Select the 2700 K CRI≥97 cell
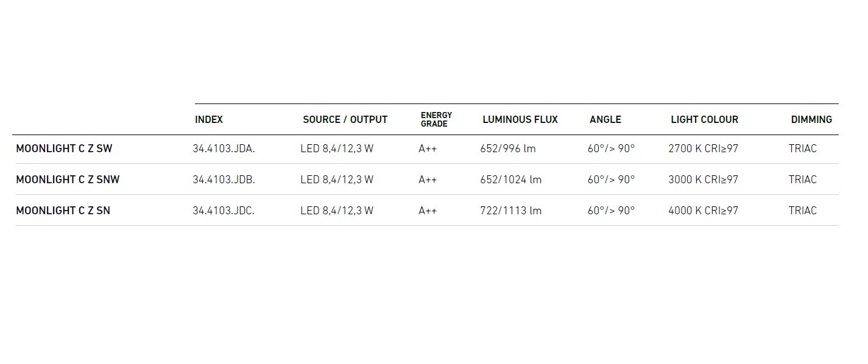 pos(703,149)
